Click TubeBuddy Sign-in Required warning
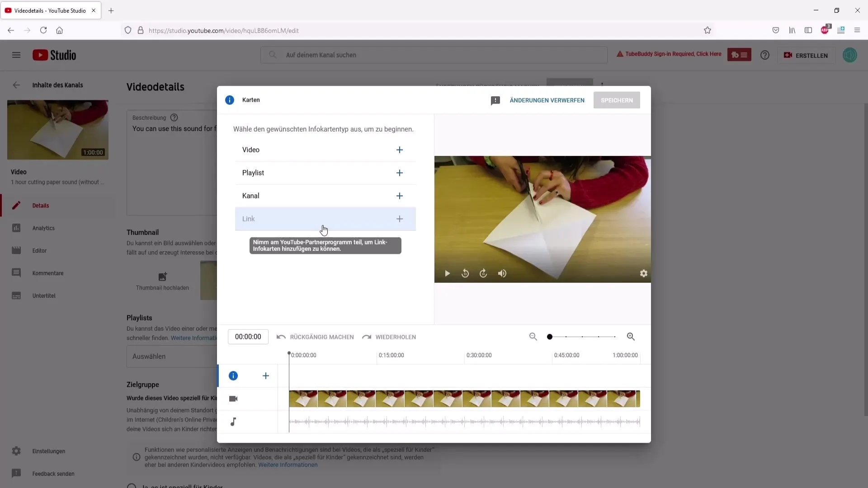The width and height of the screenshot is (868, 488). [669, 54]
